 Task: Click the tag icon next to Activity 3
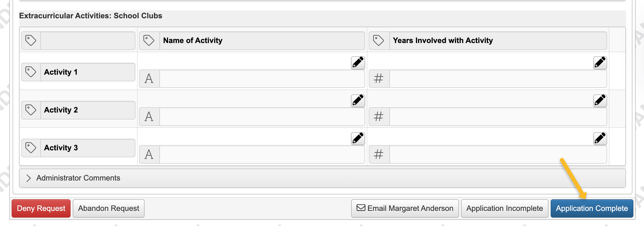pos(31,148)
